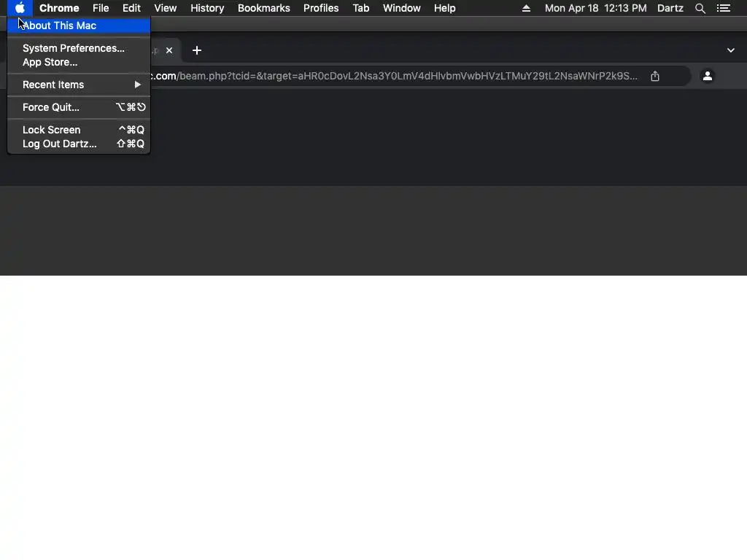Expand the Recent Items submenu

[x=79, y=85]
